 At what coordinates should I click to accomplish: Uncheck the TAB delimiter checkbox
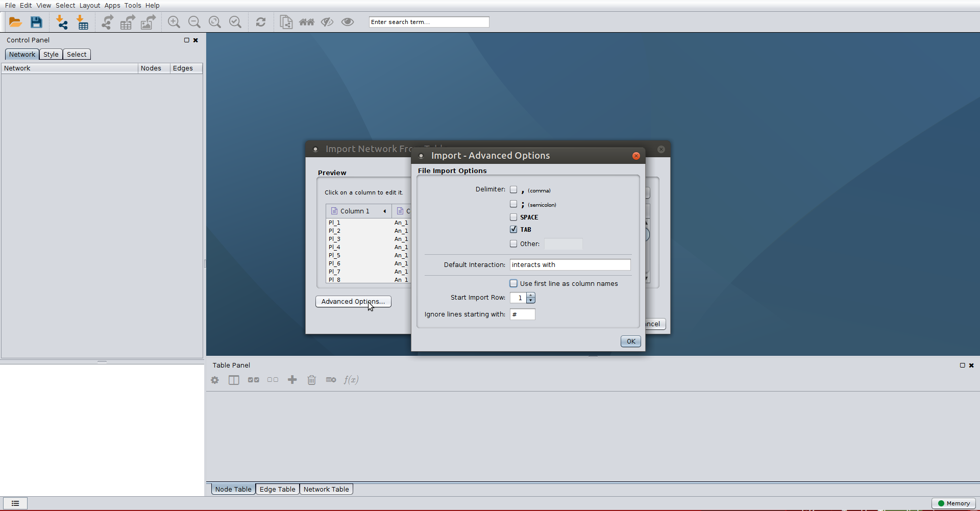pos(513,229)
